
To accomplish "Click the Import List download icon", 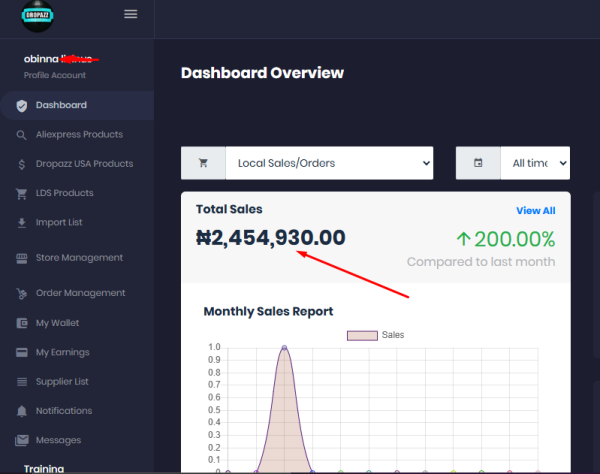I will (21, 222).
